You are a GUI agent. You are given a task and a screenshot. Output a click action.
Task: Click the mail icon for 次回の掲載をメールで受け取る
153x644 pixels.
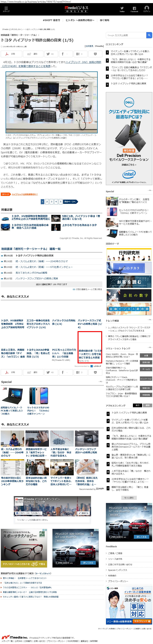[74, 289]
